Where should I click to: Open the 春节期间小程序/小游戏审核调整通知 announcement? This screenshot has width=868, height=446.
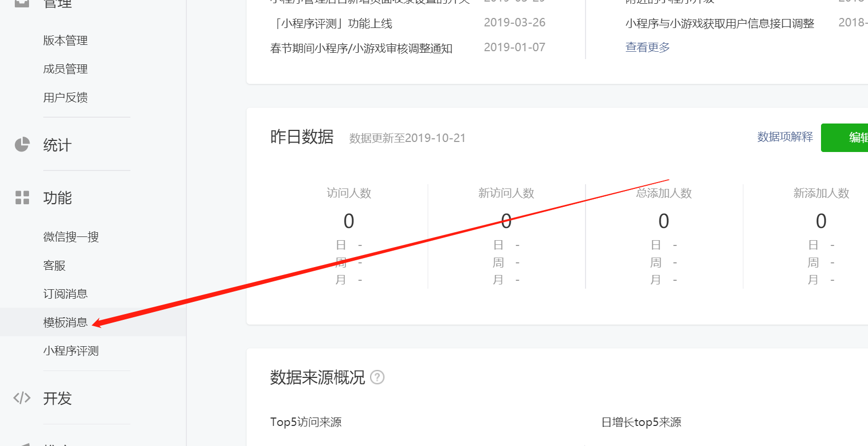[x=361, y=49]
